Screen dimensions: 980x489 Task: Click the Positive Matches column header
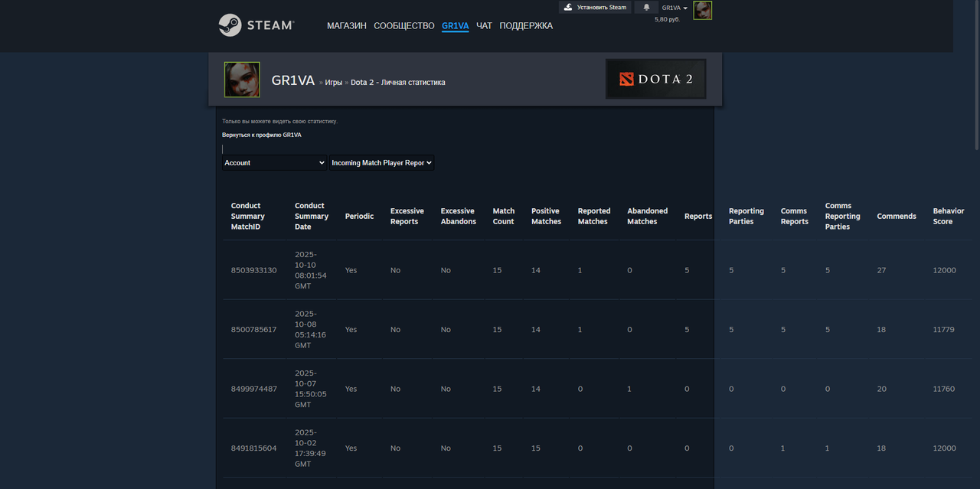[547, 217]
